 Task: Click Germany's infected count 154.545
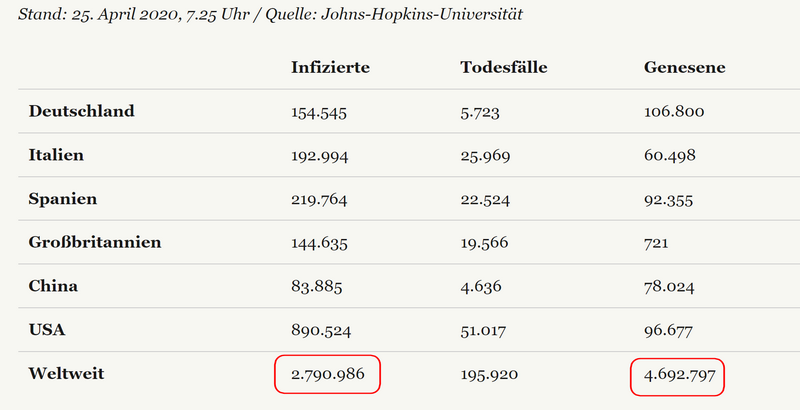point(319,112)
